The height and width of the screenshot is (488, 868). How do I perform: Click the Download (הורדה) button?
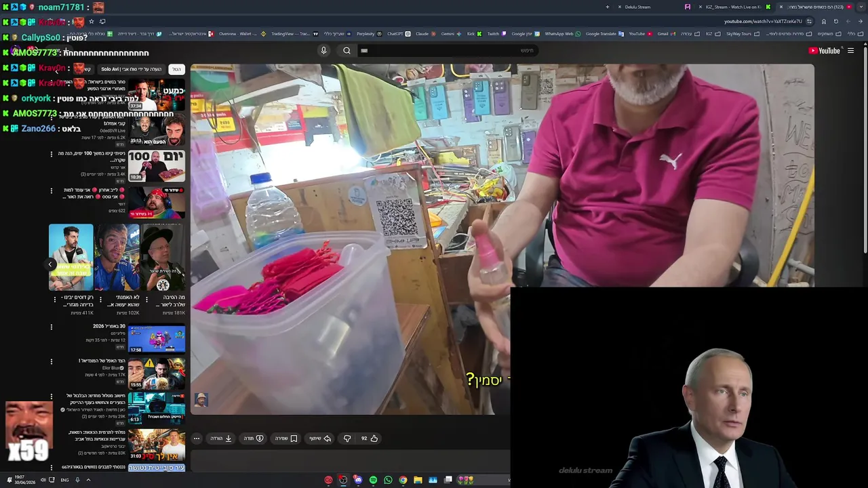[x=221, y=439]
